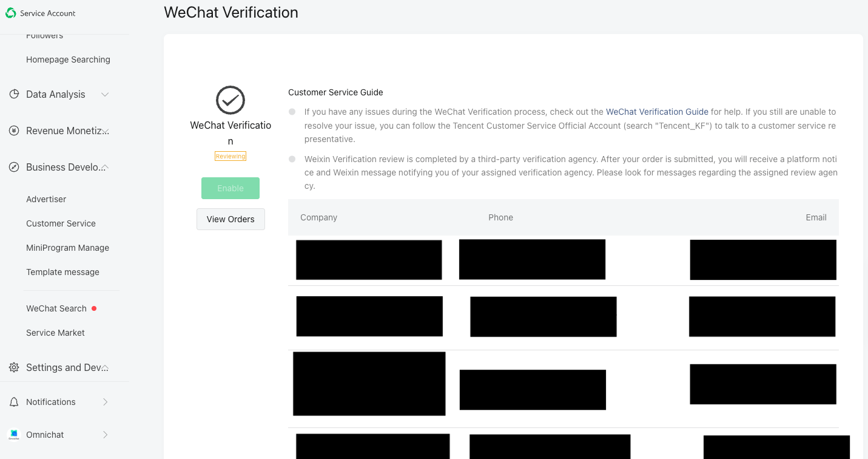The width and height of the screenshot is (868, 459).
Task: Expand the Data Analysis menu chevron
Action: click(105, 94)
